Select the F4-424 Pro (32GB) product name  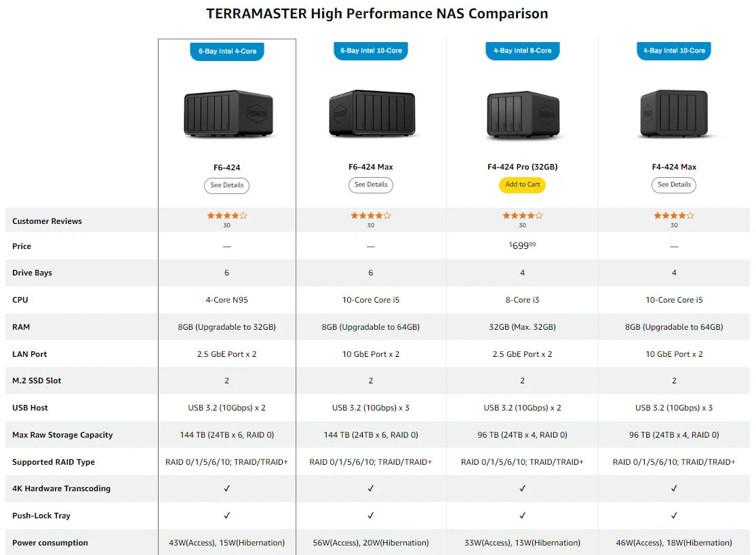pos(522,166)
